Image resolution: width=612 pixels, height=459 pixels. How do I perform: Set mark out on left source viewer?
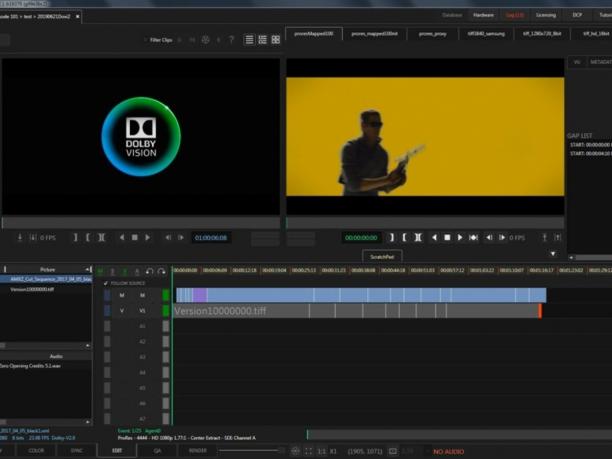click(88, 237)
